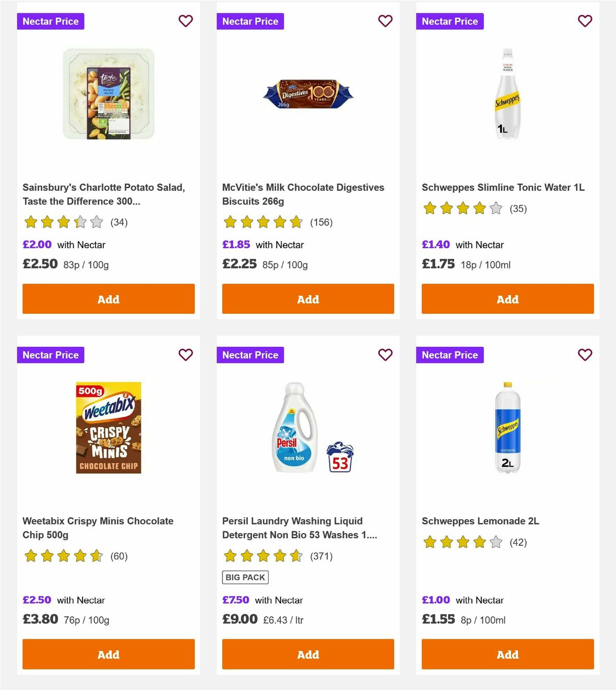Favourite the Charlotte Potato Salad
616x690 pixels.
[x=185, y=21]
